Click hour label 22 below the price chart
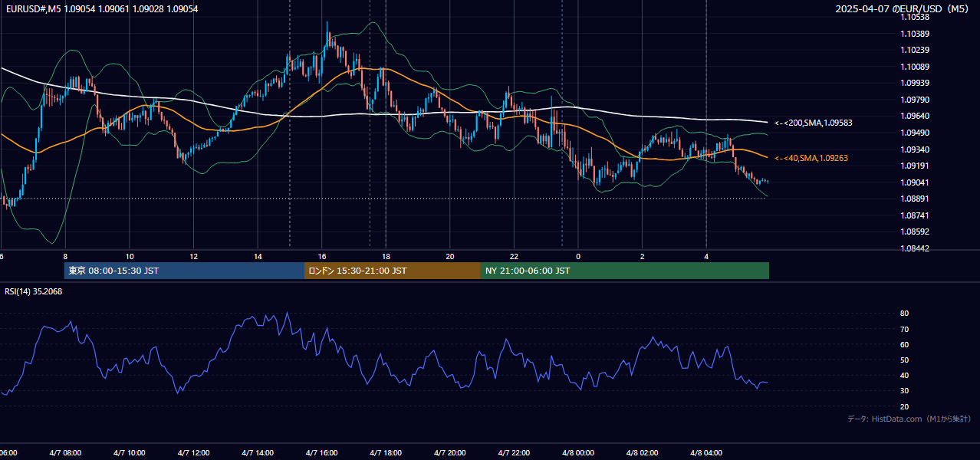Screen dimensions: 980x460 [514, 256]
